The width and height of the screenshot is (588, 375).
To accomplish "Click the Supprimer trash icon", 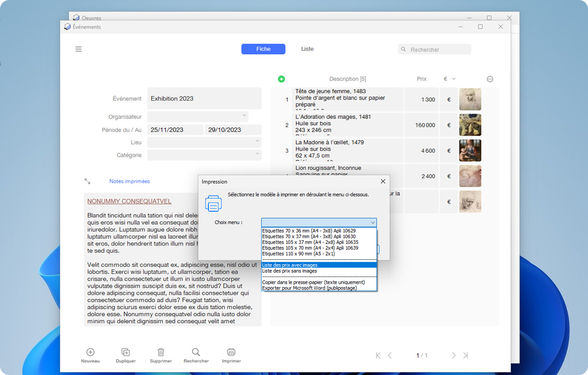I will pyautogui.click(x=161, y=352).
